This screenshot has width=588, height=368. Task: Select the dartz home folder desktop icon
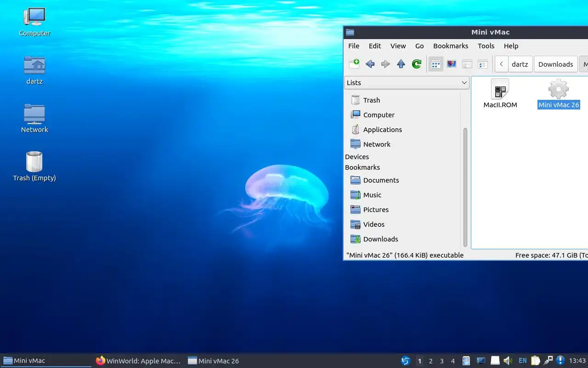click(34, 70)
